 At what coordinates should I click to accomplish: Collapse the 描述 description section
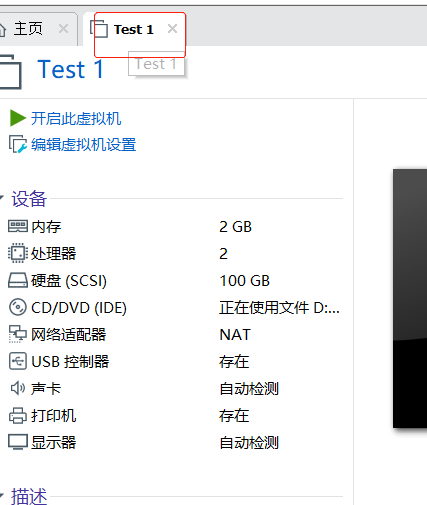[x=2, y=495]
